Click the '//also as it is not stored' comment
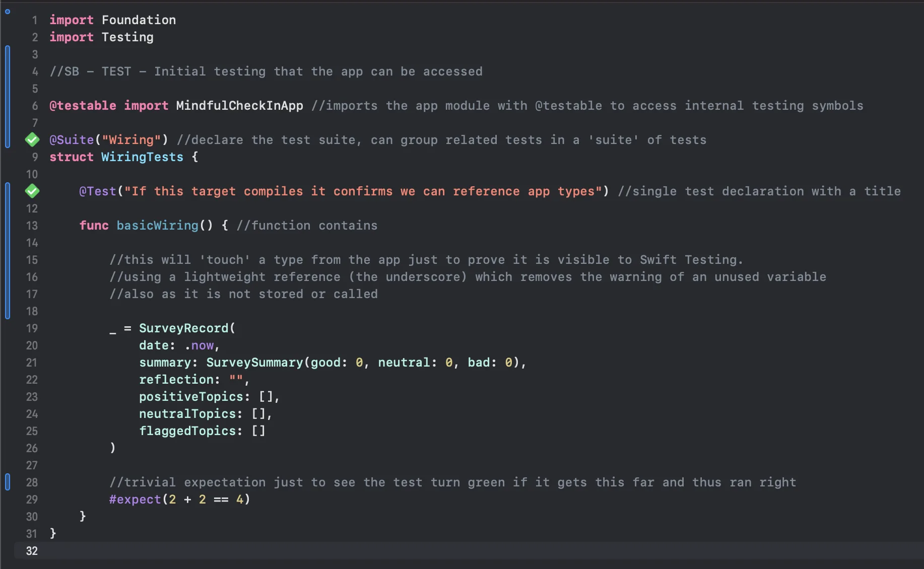 [x=244, y=294]
